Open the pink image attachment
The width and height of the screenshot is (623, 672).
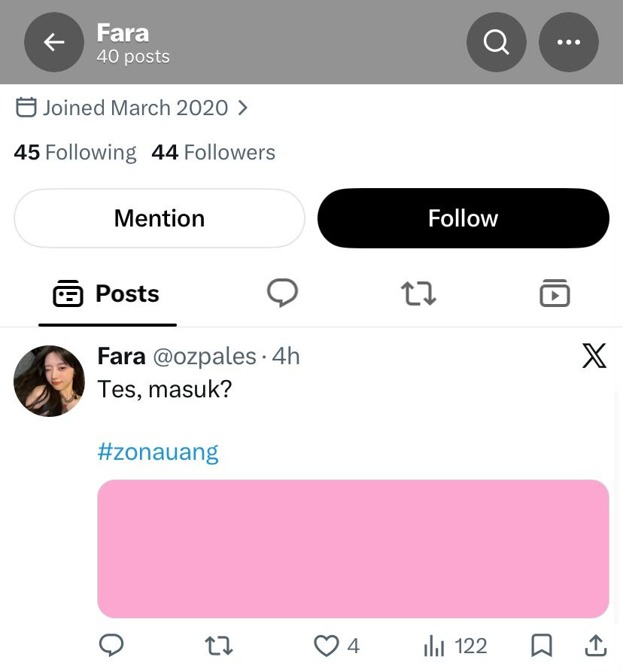coord(353,549)
